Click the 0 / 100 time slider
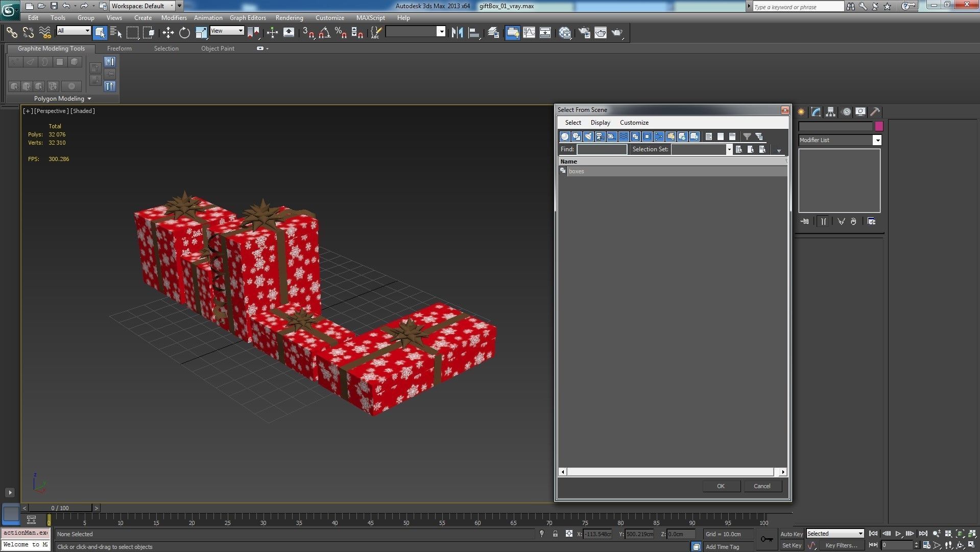980x552 pixels. 60,508
